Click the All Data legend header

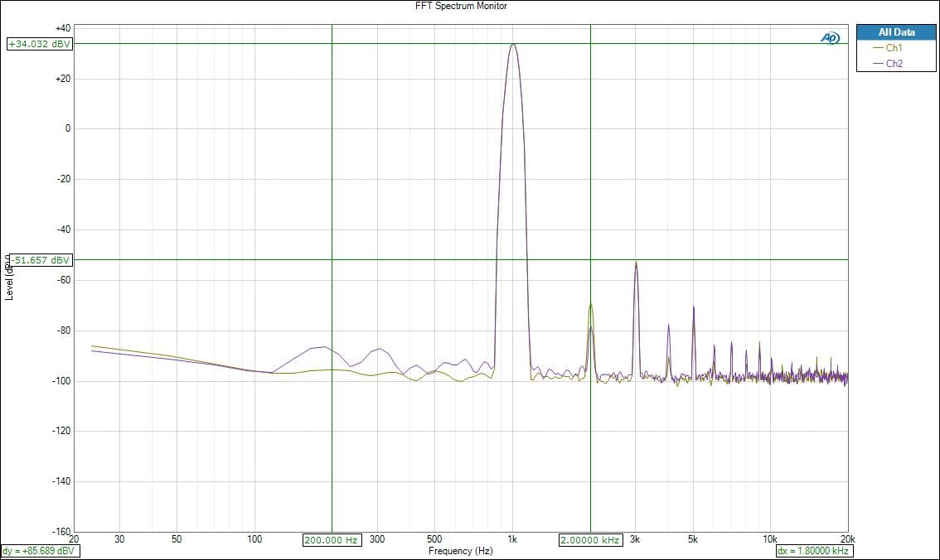896,32
